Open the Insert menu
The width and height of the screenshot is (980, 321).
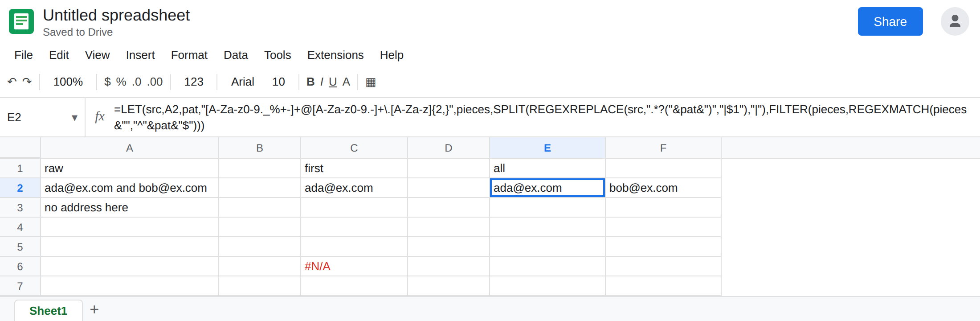coord(140,55)
